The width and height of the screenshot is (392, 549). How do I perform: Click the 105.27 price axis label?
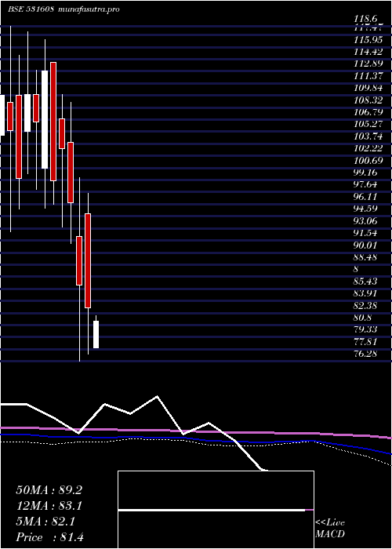(x=368, y=124)
